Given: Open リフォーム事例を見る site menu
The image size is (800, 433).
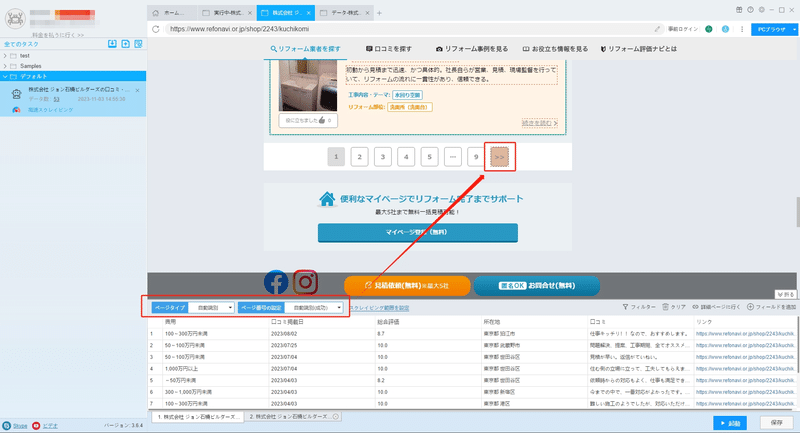Looking at the screenshot, I should [x=471, y=49].
